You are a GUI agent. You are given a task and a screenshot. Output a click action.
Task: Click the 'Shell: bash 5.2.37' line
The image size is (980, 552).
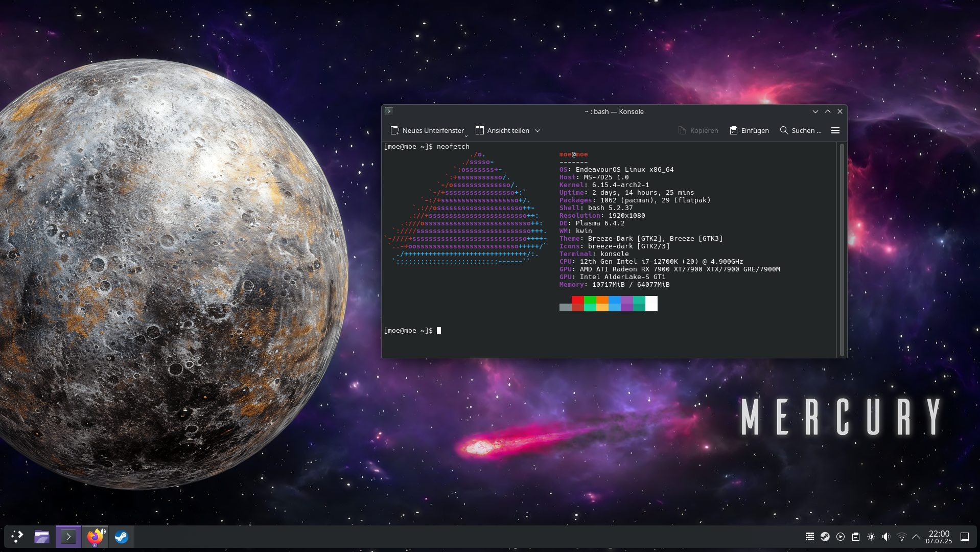point(596,208)
